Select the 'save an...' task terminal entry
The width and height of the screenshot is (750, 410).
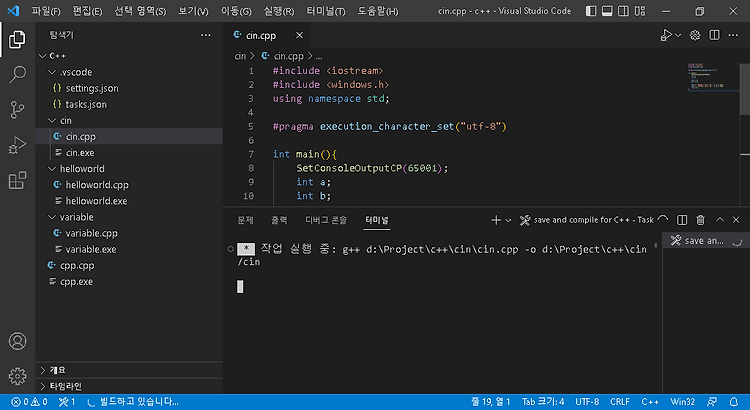(706, 241)
